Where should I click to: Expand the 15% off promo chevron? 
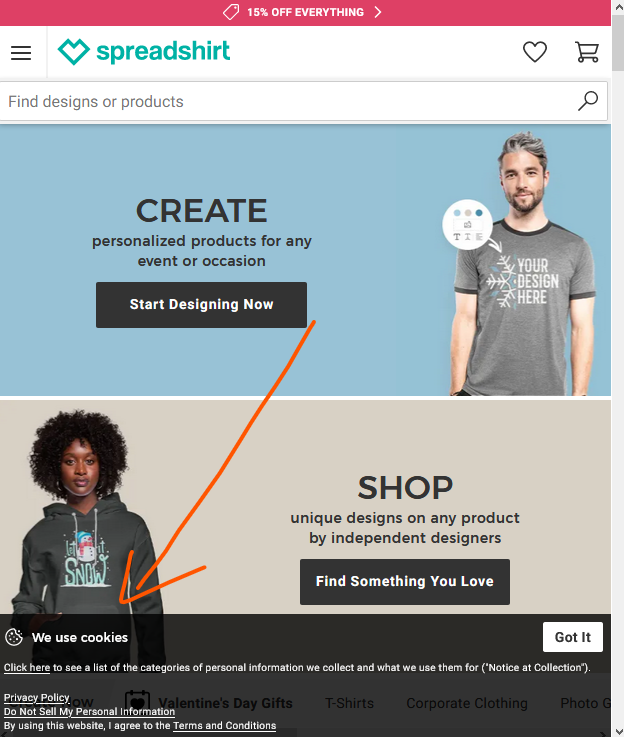click(x=377, y=12)
